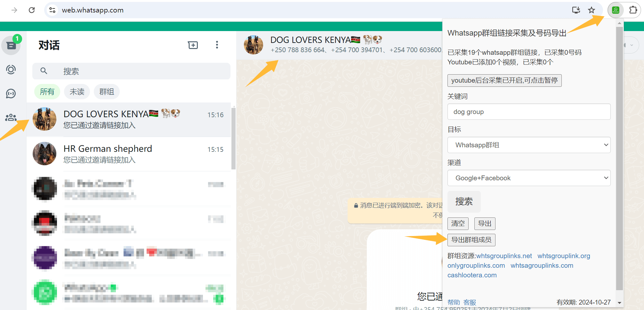Click the chat list scrollbar
The height and width of the screenshot is (310, 644).
tap(234, 139)
